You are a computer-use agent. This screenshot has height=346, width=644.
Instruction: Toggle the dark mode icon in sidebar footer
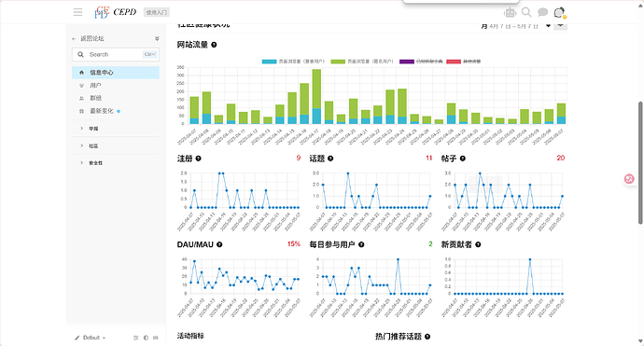pos(146,338)
